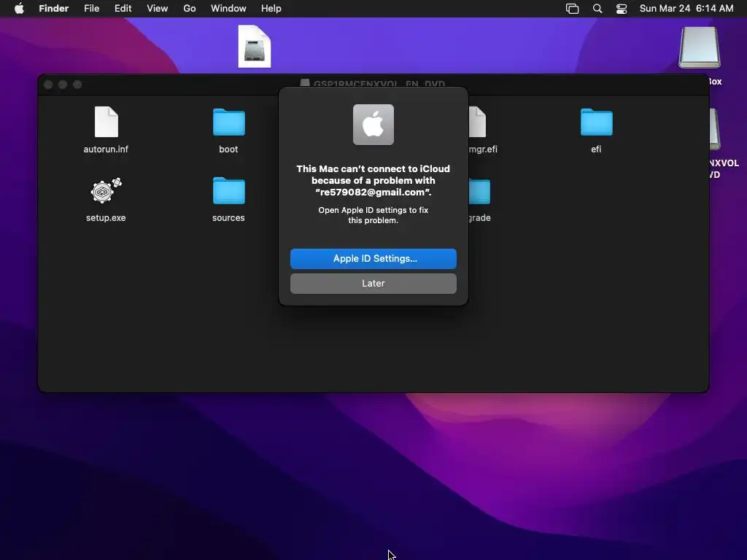Click the Apple logo in the iCloud dialog
The image size is (747, 560).
tap(373, 125)
